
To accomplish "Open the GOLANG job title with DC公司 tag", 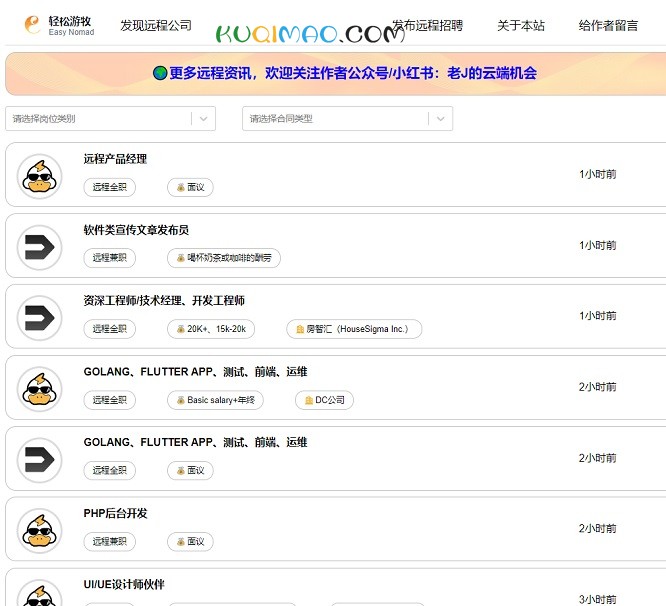I will coord(195,372).
